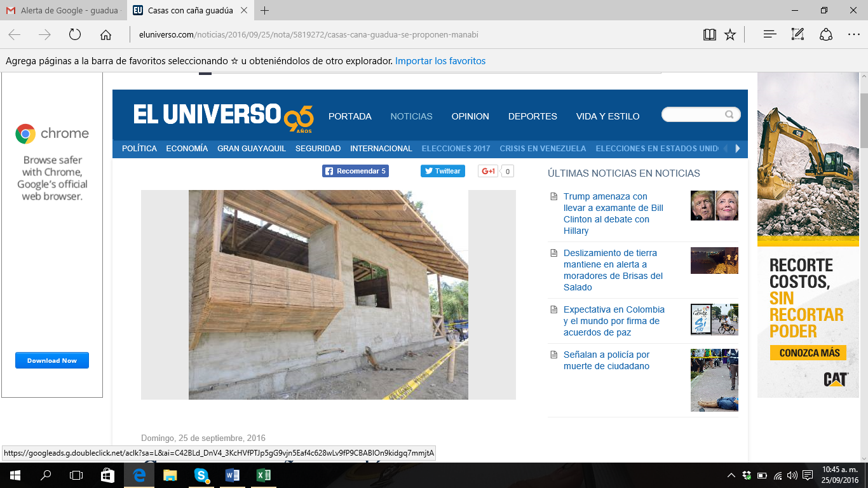Add page to favorites with star icon
Screen dimensions: 868x488
tap(730, 35)
